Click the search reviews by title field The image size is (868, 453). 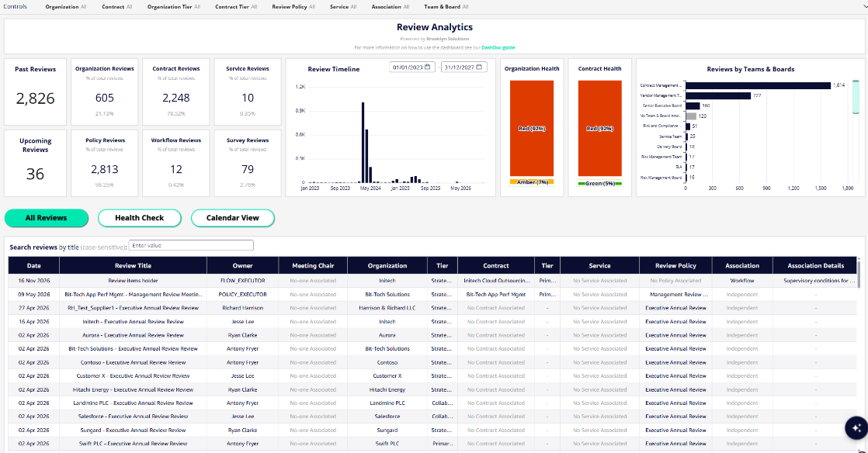point(191,245)
